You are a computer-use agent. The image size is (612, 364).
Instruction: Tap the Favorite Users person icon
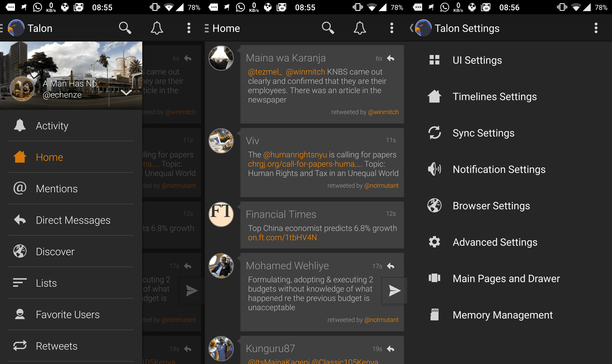pos(20,314)
